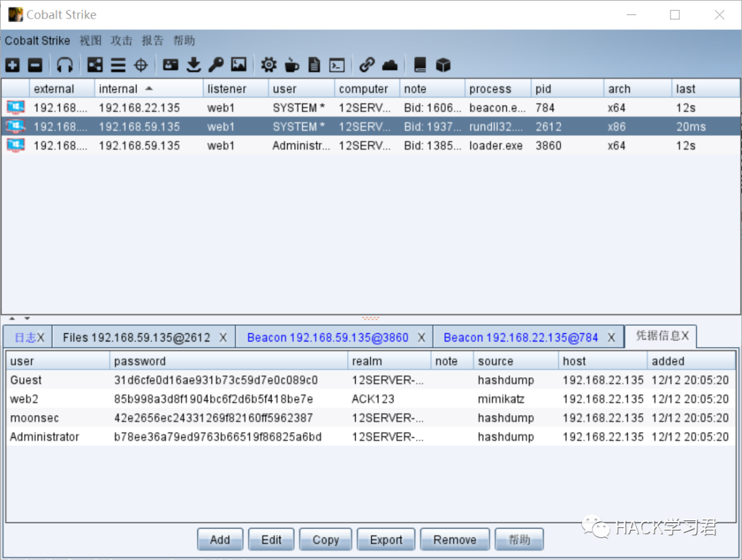
Task: Open settings via the gear icon
Action: coord(269,65)
